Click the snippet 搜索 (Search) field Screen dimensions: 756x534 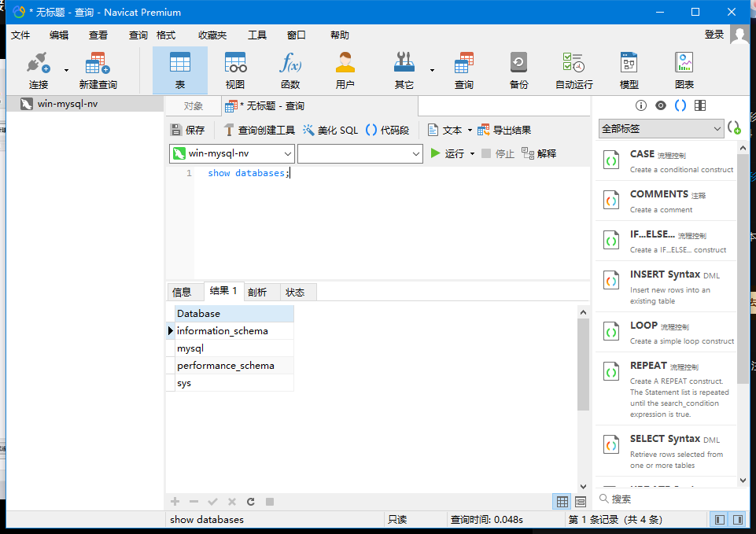668,499
